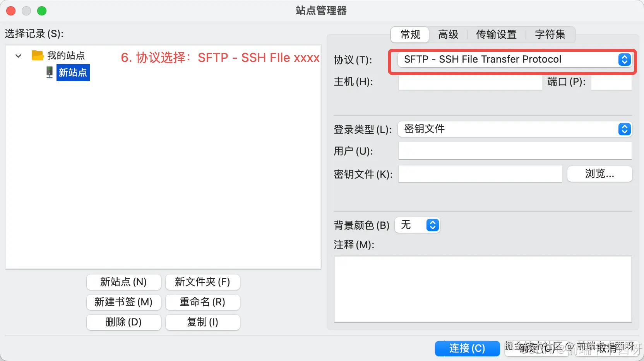Viewport: 644px width, 361px height.
Task: Click the blue 连接(C) button
Action: tap(468, 348)
